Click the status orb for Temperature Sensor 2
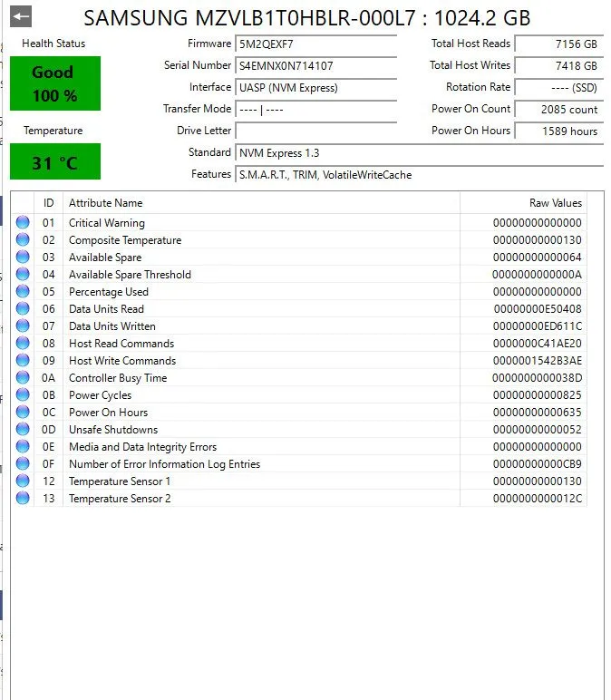 tap(23, 498)
